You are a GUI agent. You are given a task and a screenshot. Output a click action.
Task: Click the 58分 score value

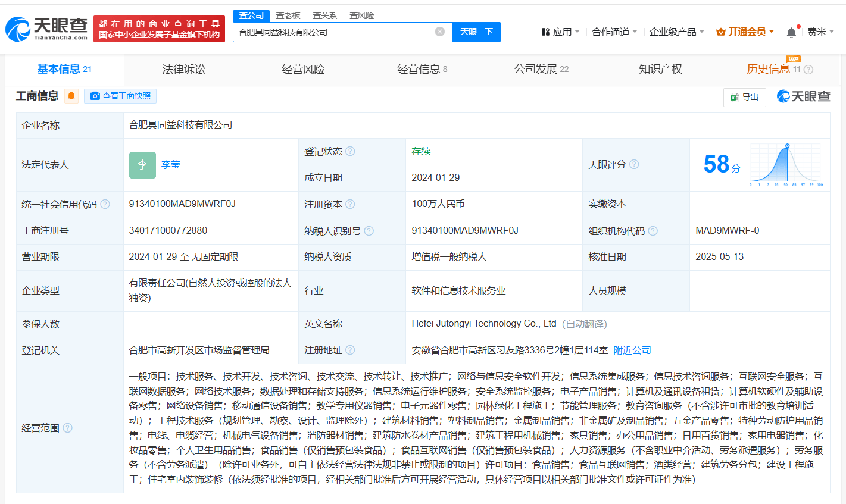(722, 164)
